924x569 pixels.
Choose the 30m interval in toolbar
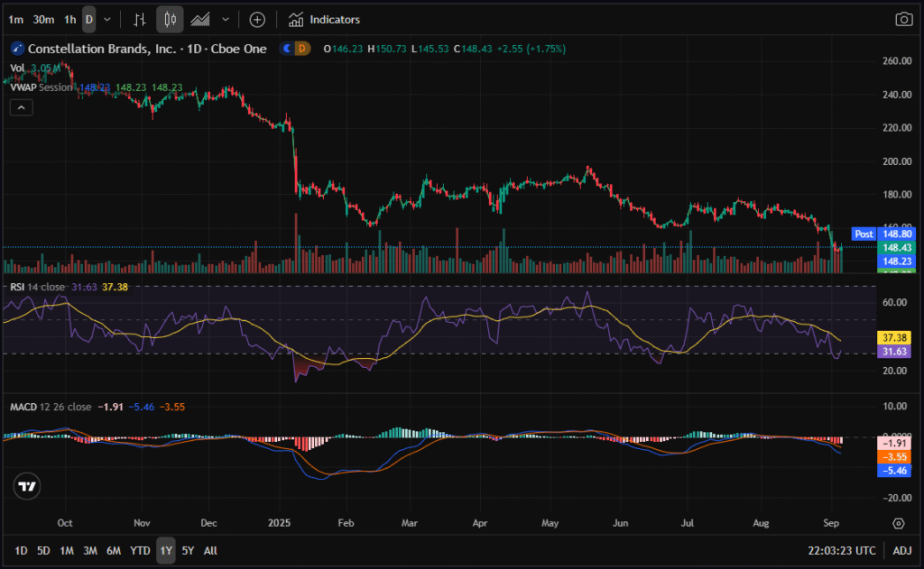42,19
